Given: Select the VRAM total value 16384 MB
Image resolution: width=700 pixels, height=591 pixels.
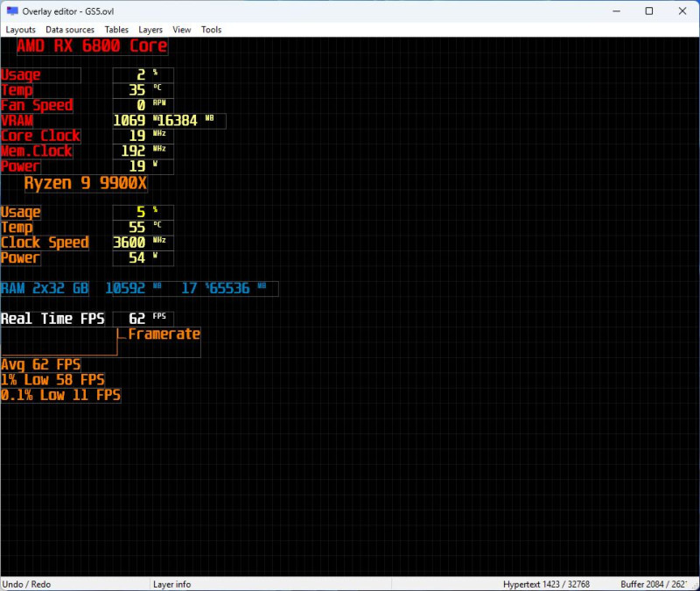Looking at the screenshot, I should tap(185, 121).
